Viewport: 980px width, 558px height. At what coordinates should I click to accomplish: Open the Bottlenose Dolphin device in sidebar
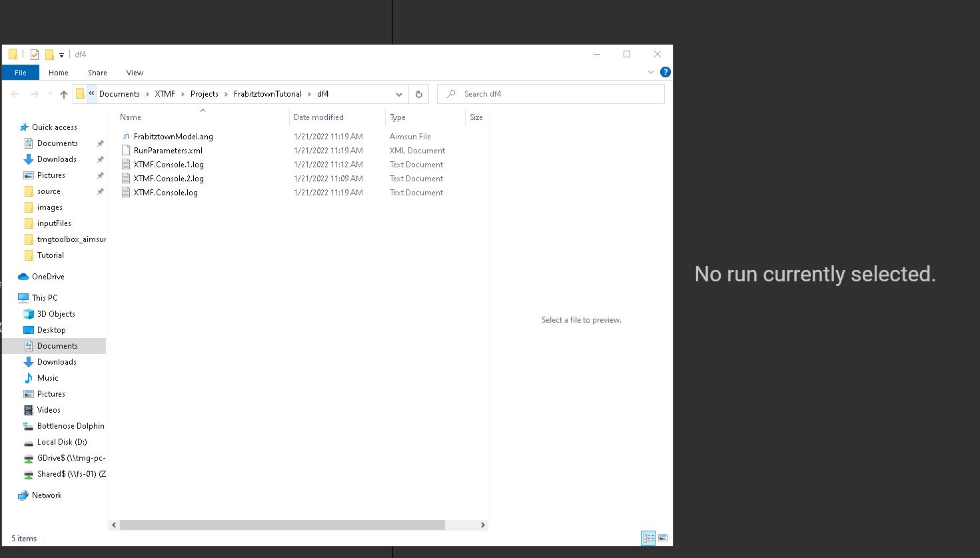pyautogui.click(x=69, y=425)
